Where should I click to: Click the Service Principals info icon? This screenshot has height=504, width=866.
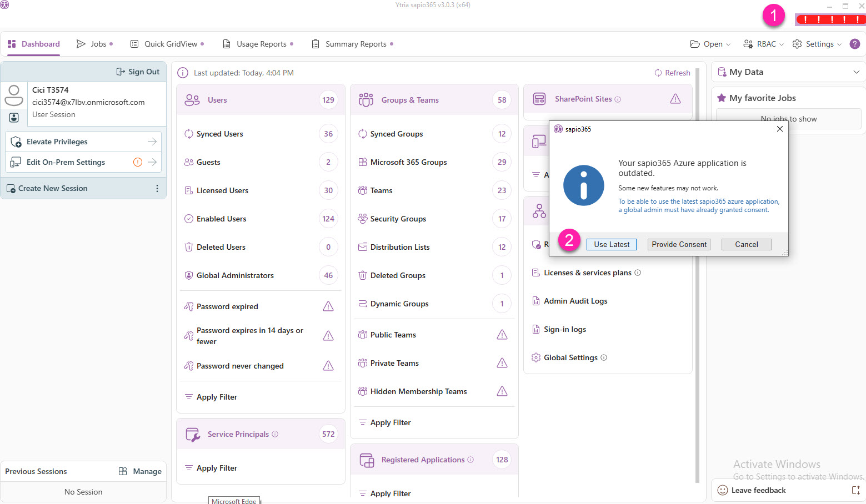(x=275, y=434)
